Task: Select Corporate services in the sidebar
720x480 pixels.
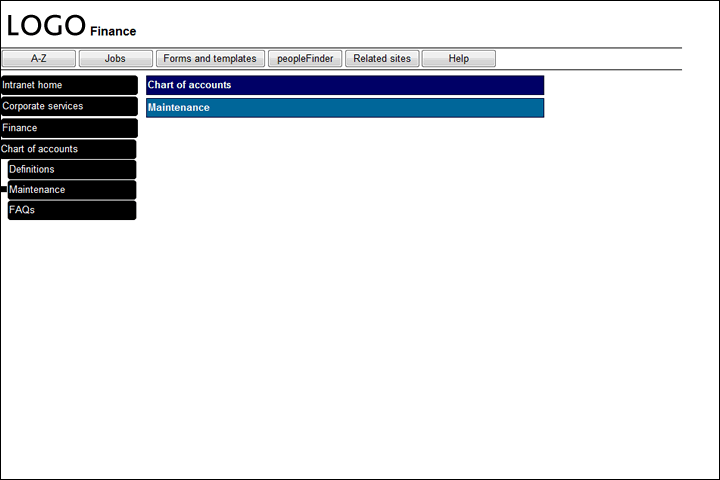Action: [69, 107]
